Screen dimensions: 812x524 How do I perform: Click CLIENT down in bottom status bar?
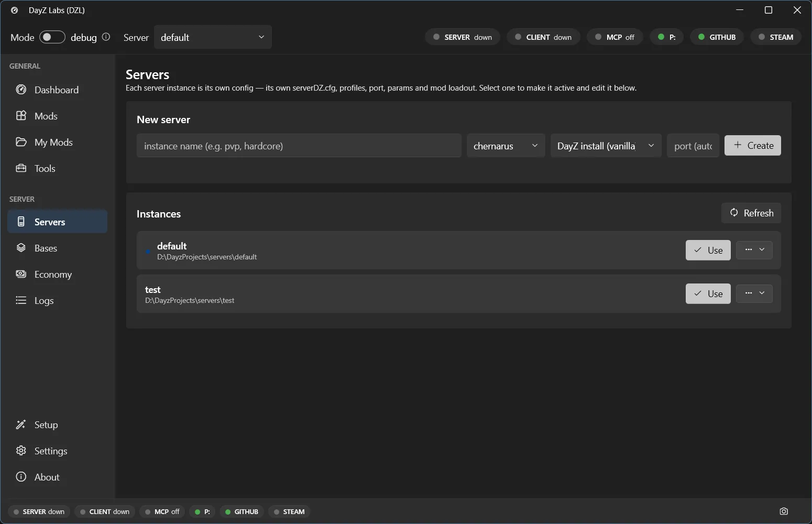coord(105,511)
